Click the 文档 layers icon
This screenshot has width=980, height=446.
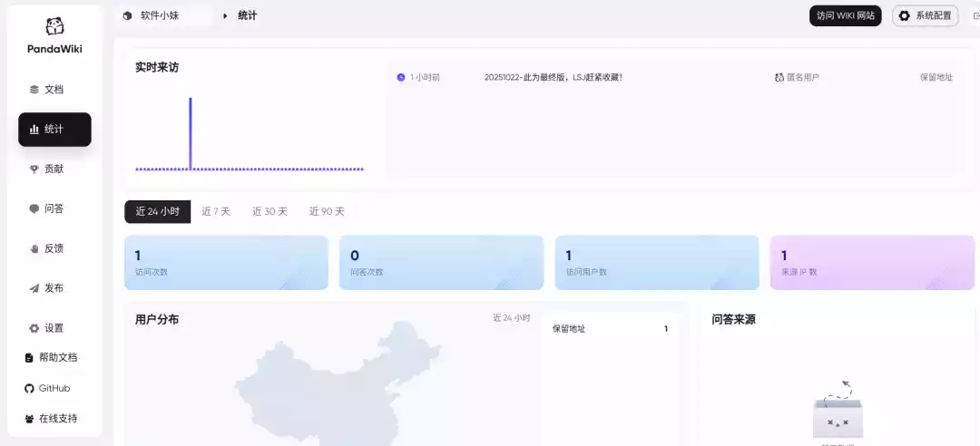point(34,90)
